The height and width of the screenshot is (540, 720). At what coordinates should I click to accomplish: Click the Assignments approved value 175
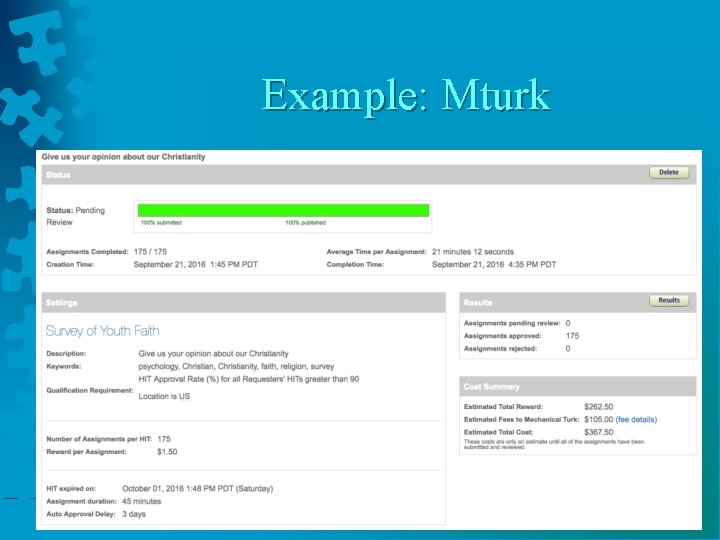pos(572,336)
